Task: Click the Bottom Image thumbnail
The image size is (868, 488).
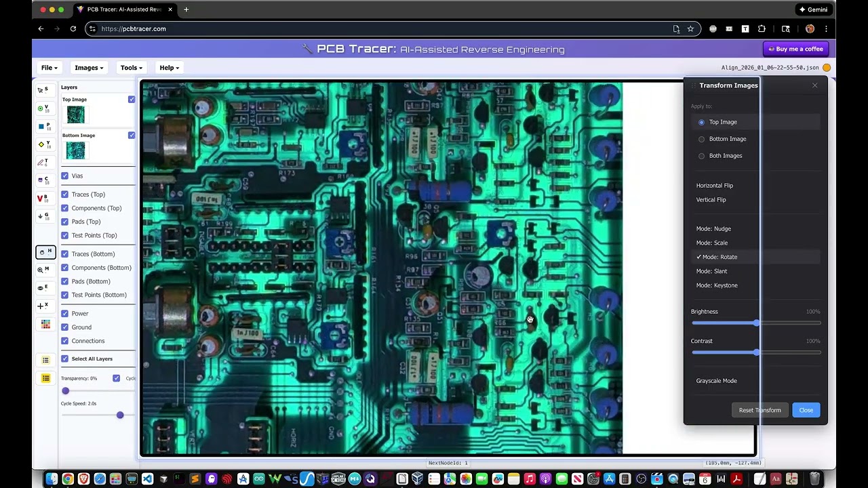Action: 76,150
